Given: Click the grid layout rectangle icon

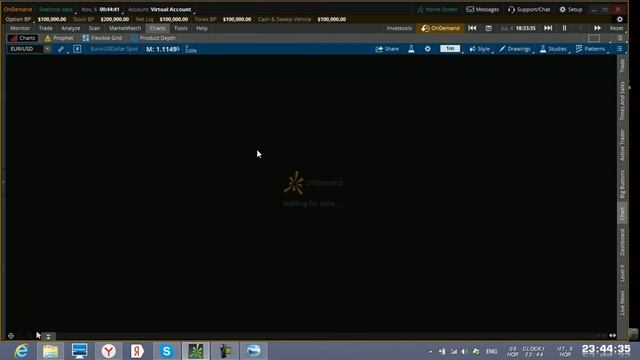Looking at the screenshot, I should pyautogui.click(x=594, y=38).
